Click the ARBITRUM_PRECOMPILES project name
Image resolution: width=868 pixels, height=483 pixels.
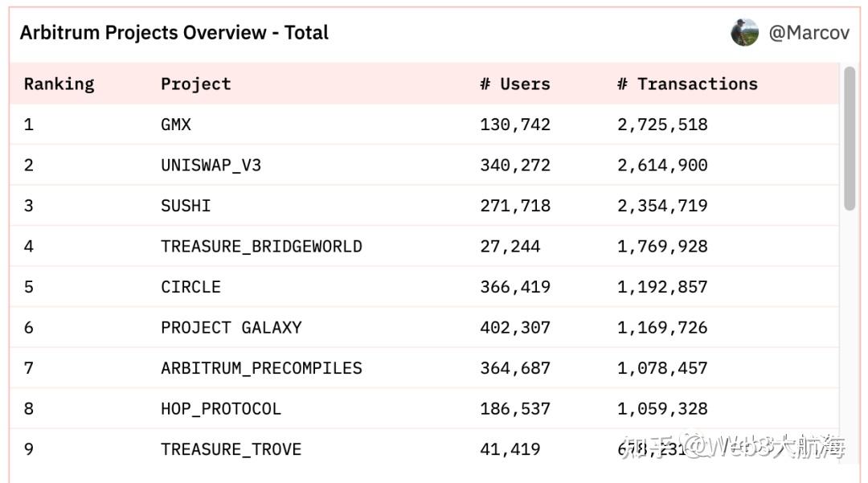pyautogui.click(x=261, y=368)
